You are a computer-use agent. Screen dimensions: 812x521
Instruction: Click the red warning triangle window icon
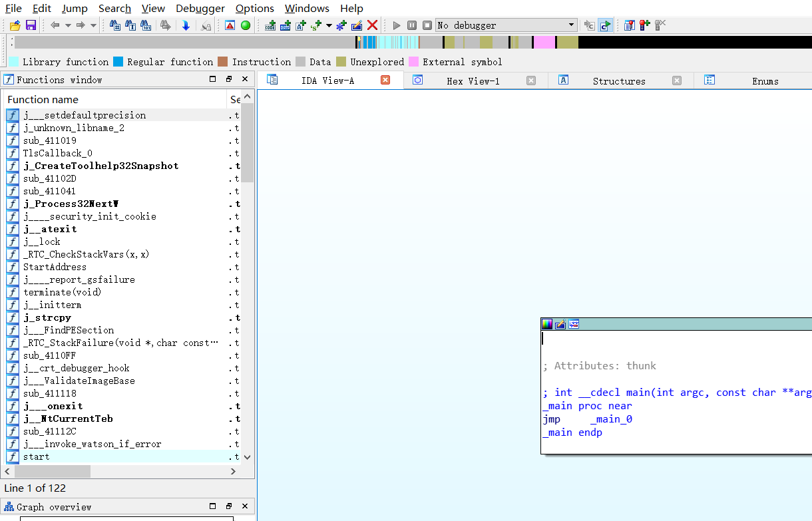point(230,25)
